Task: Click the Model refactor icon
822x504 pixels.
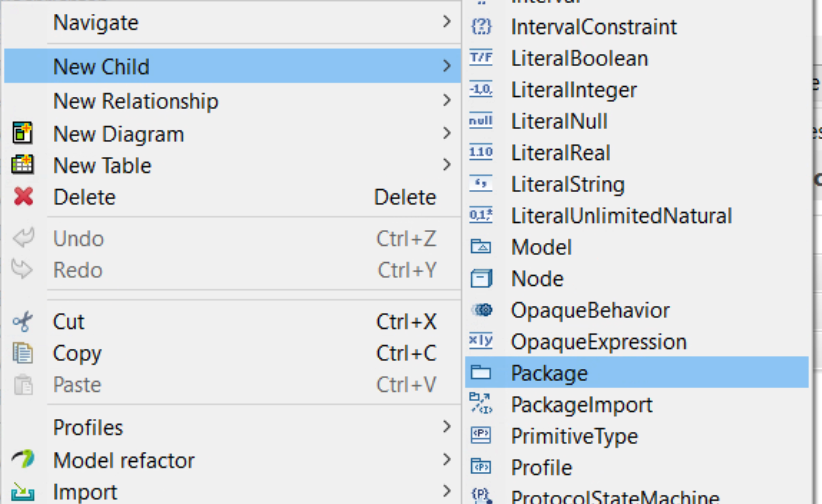Action: coord(23,459)
